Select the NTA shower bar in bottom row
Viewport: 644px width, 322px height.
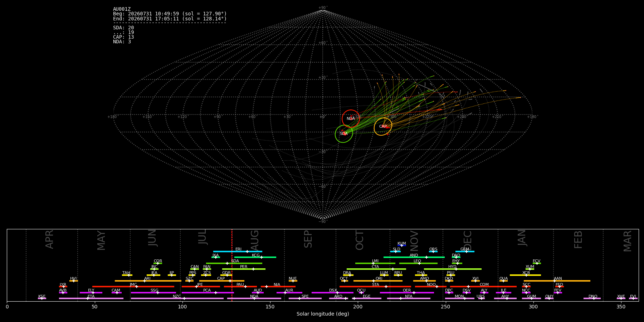tap(409, 298)
